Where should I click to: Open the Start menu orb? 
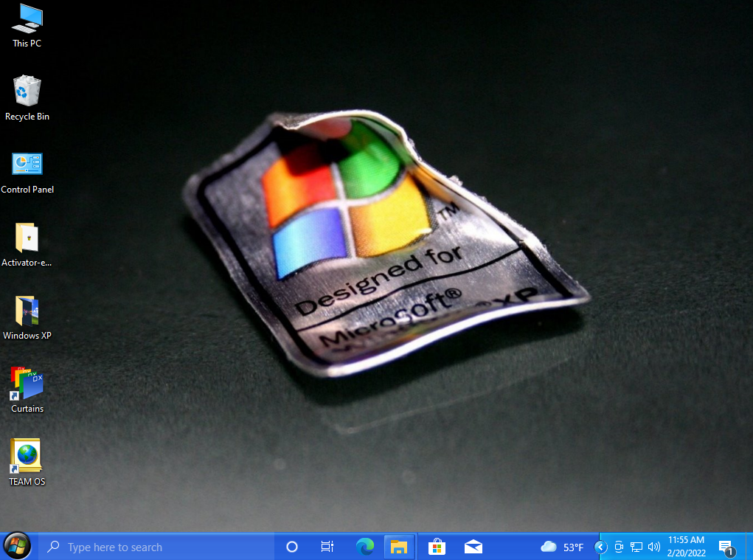tap(17, 546)
